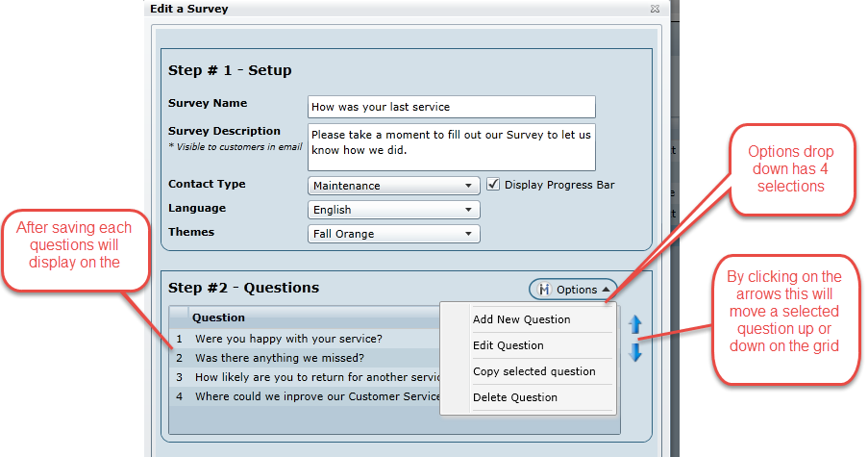Click the icon inside the Options button

tap(545, 290)
